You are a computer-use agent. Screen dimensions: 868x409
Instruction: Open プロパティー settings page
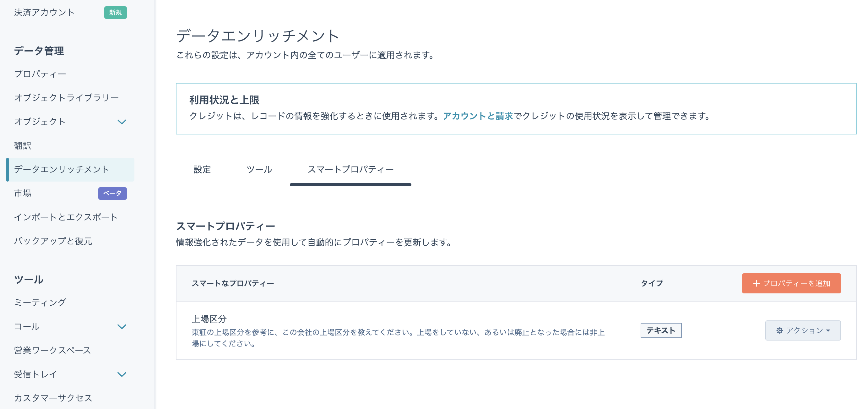click(40, 74)
